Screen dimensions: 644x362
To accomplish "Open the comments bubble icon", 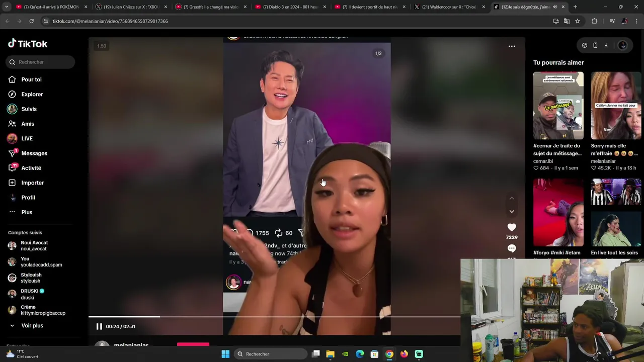I will pyautogui.click(x=512, y=248).
